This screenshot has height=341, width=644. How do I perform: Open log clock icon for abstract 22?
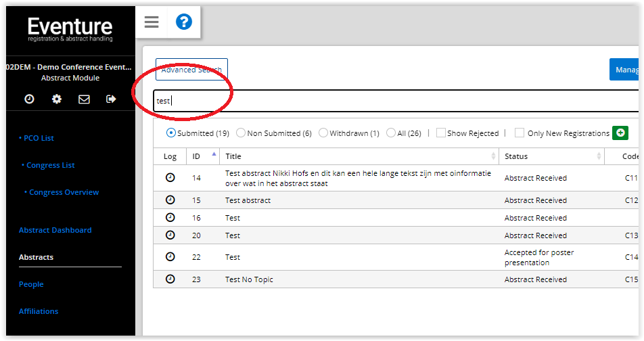coord(170,257)
